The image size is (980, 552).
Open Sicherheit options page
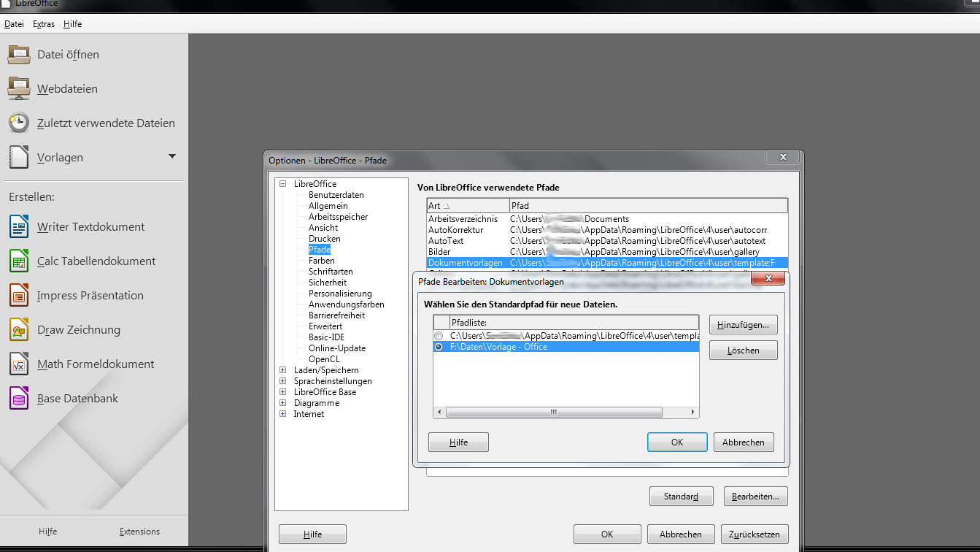click(x=328, y=283)
